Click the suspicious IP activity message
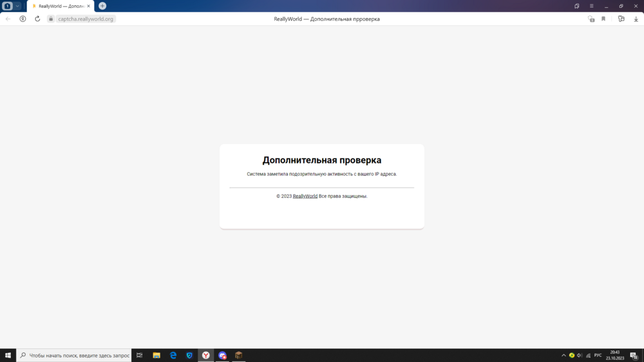 pos(322,174)
